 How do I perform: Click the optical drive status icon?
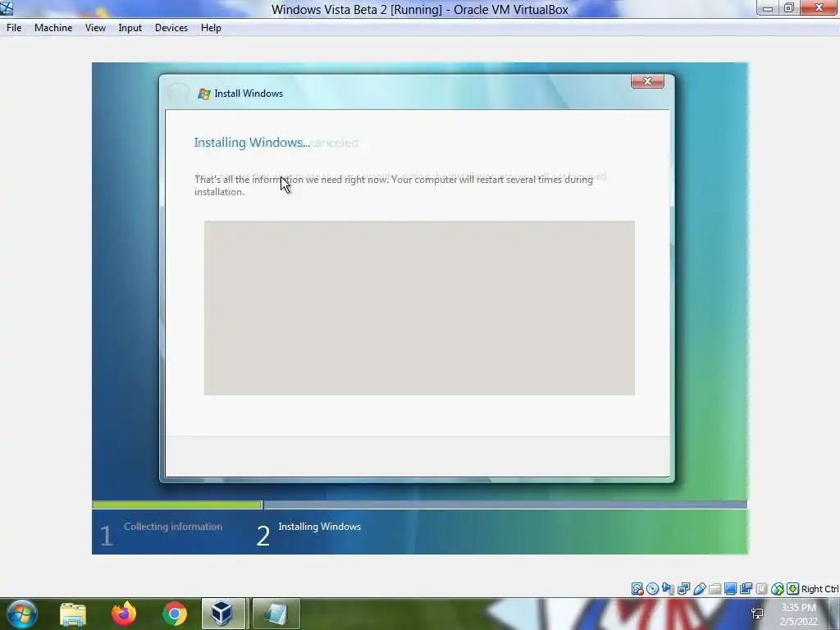pyautogui.click(x=652, y=589)
